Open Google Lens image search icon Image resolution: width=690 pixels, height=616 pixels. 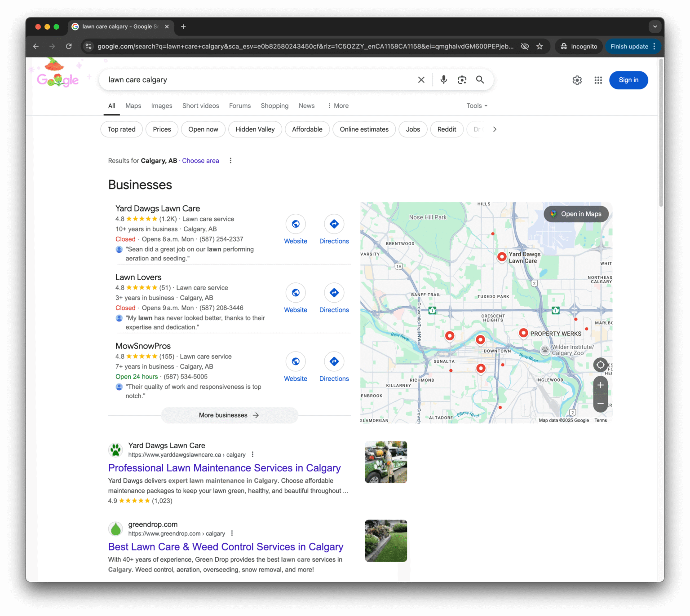point(462,80)
